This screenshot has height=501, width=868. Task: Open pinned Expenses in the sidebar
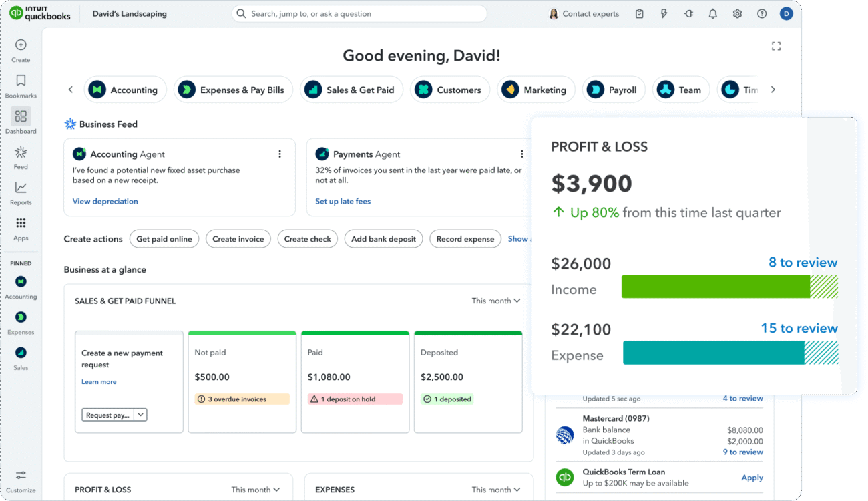click(21, 322)
